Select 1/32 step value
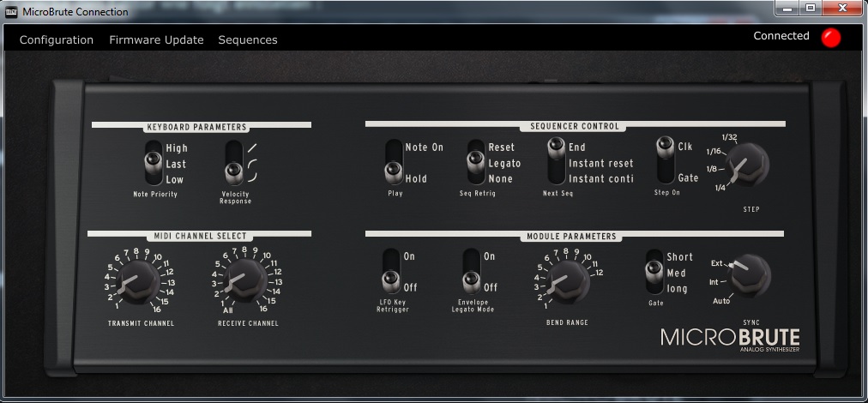Viewport: 868px width, 403px height. pyautogui.click(x=730, y=136)
